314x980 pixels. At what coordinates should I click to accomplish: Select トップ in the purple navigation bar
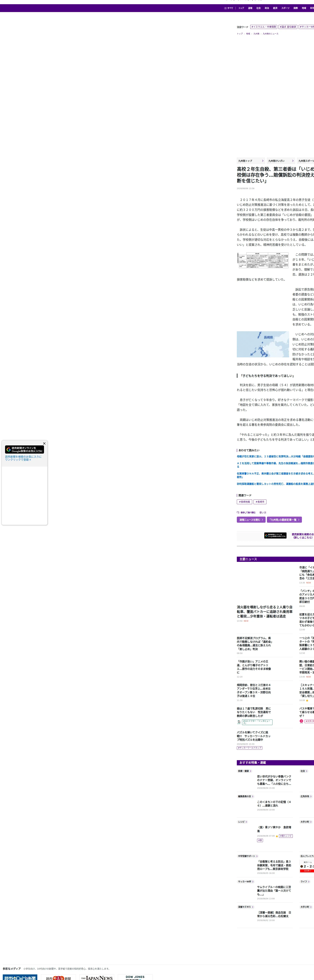[241, 8]
